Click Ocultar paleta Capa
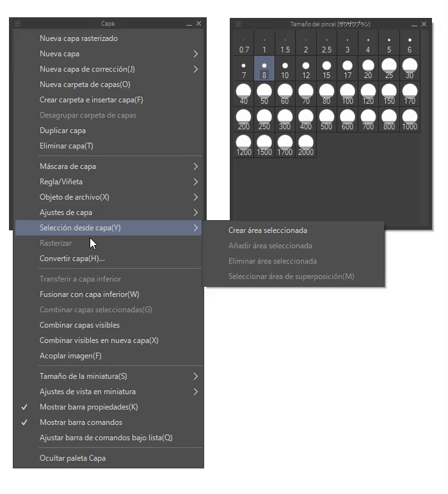 (x=73, y=458)
